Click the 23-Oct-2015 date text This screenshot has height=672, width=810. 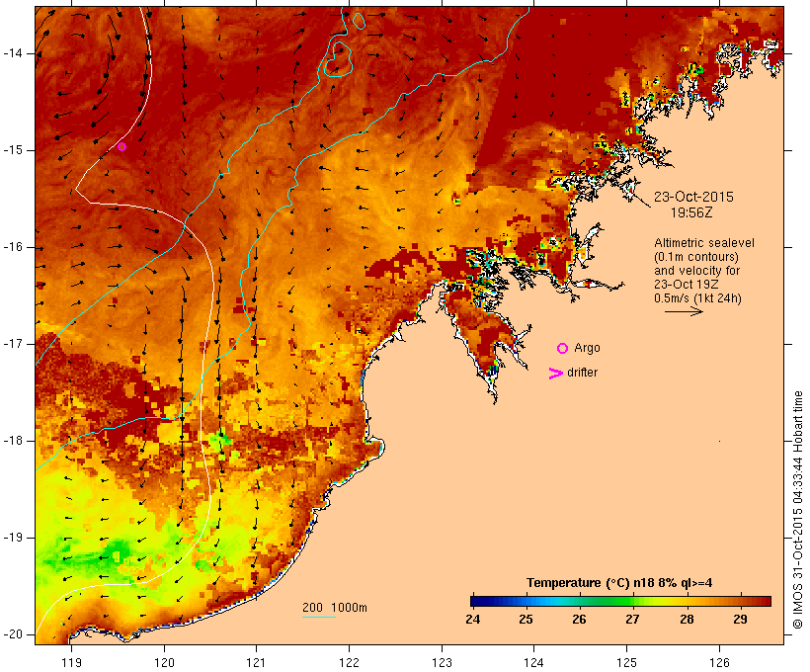693,197
